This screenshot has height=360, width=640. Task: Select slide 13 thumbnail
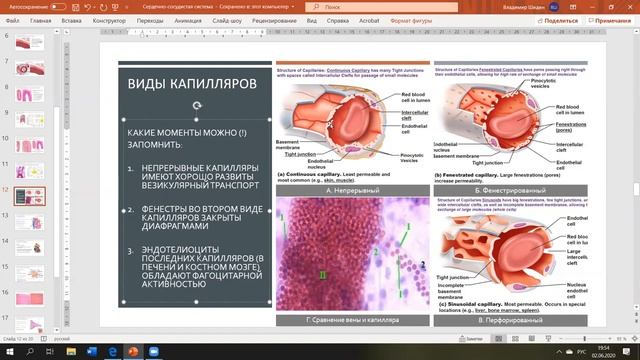coord(29,222)
